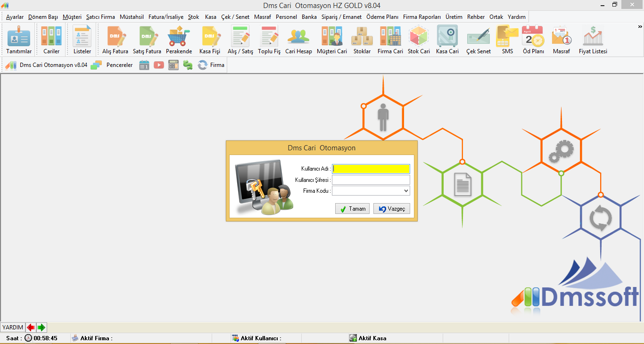
Task: Click the Aktif Firma status bar entry
Action: click(x=91, y=338)
